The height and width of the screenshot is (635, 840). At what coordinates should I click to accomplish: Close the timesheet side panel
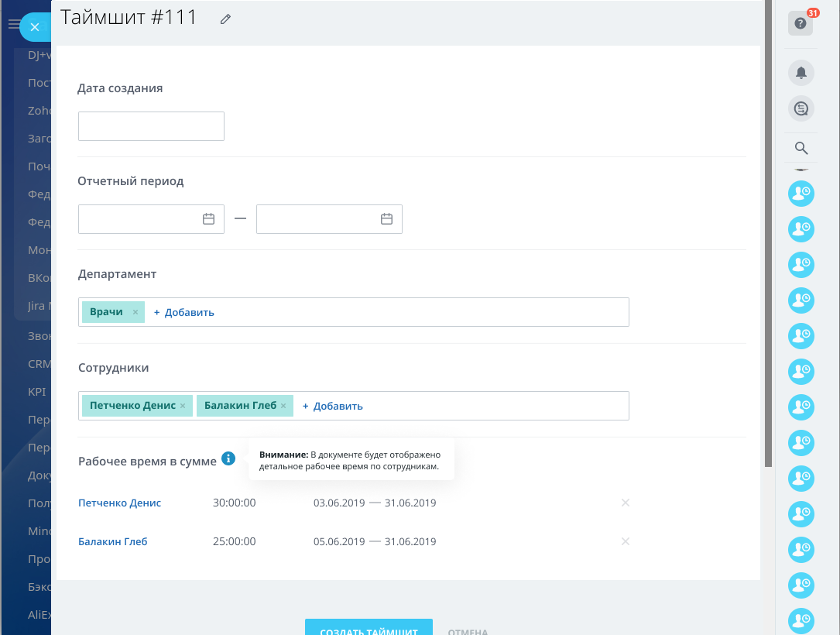(35, 27)
